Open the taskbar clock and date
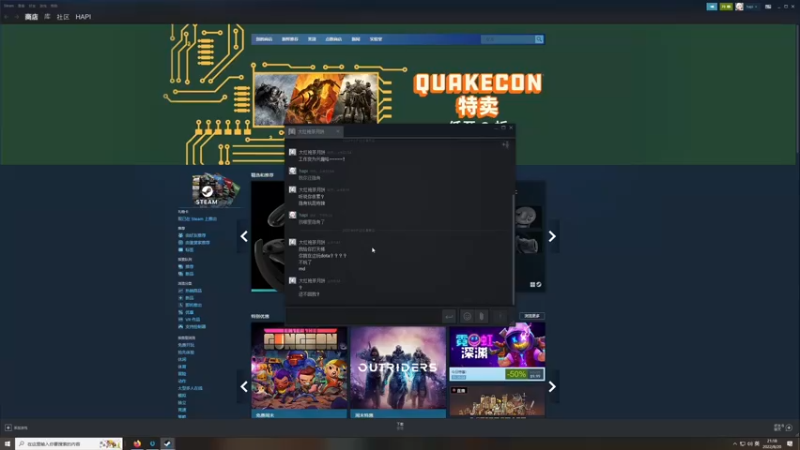The height and width of the screenshot is (450, 800). click(772, 444)
